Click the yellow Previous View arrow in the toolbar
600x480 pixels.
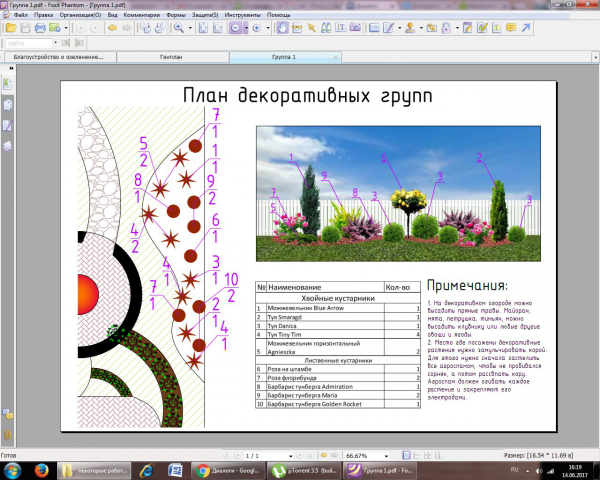(112, 28)
